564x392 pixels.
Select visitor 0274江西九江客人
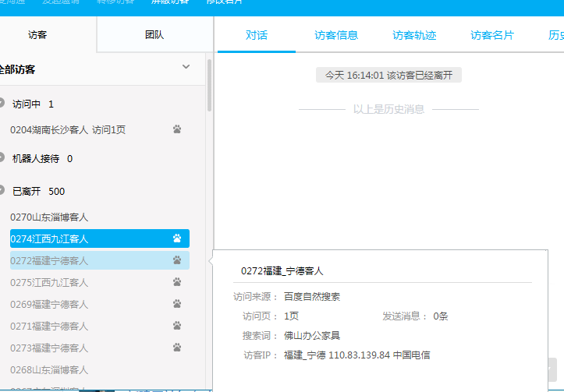click(100, 238)
